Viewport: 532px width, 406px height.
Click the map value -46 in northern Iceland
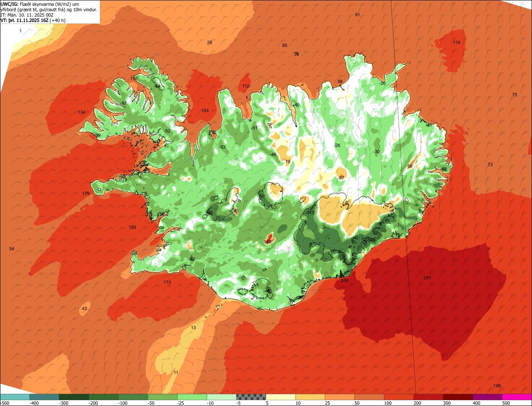pyautogui.click(x=273, y=154)
